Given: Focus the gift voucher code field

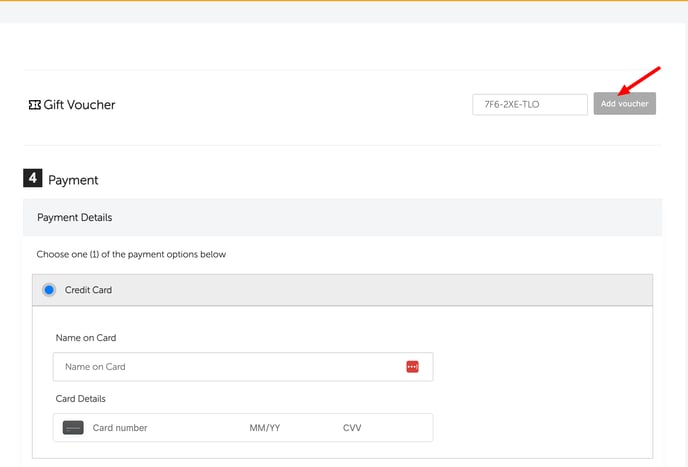Looking at the screenshot, I should tap(530, 104).
